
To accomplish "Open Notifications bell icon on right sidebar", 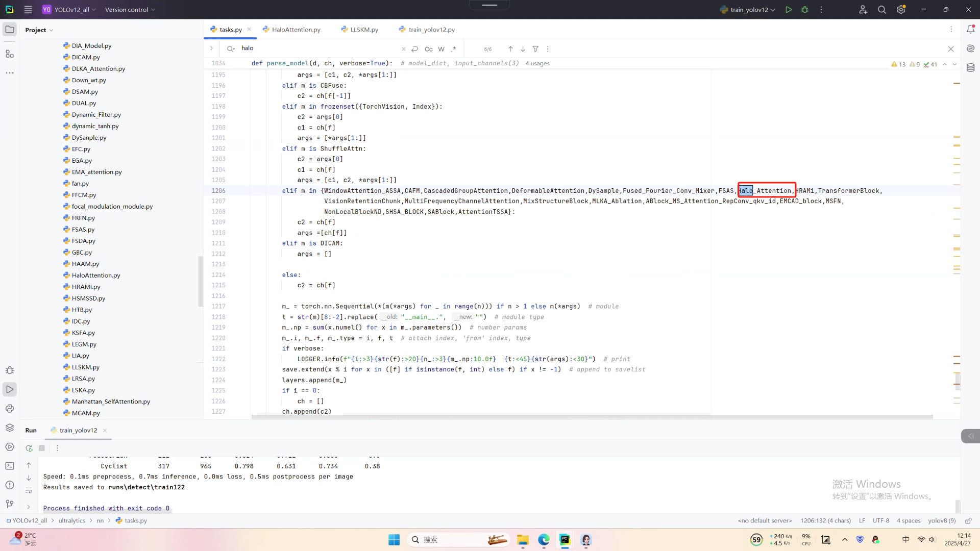I will (x=970, y=30).
